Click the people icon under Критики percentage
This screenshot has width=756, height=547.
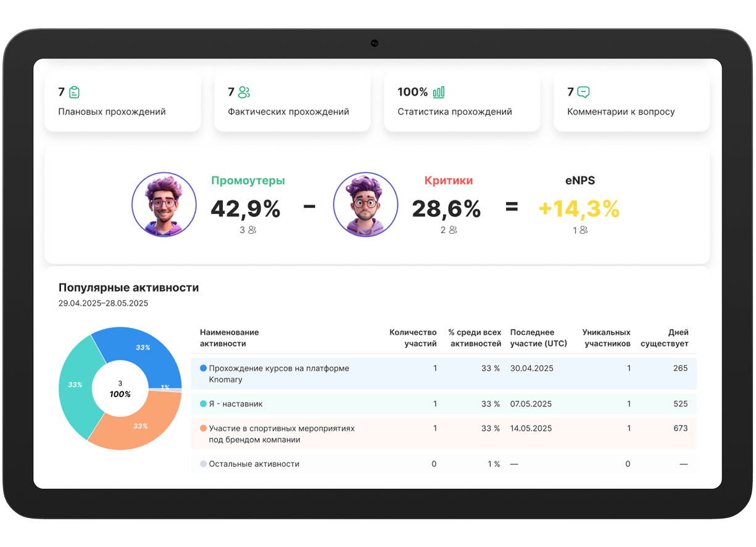coord(453,230)
